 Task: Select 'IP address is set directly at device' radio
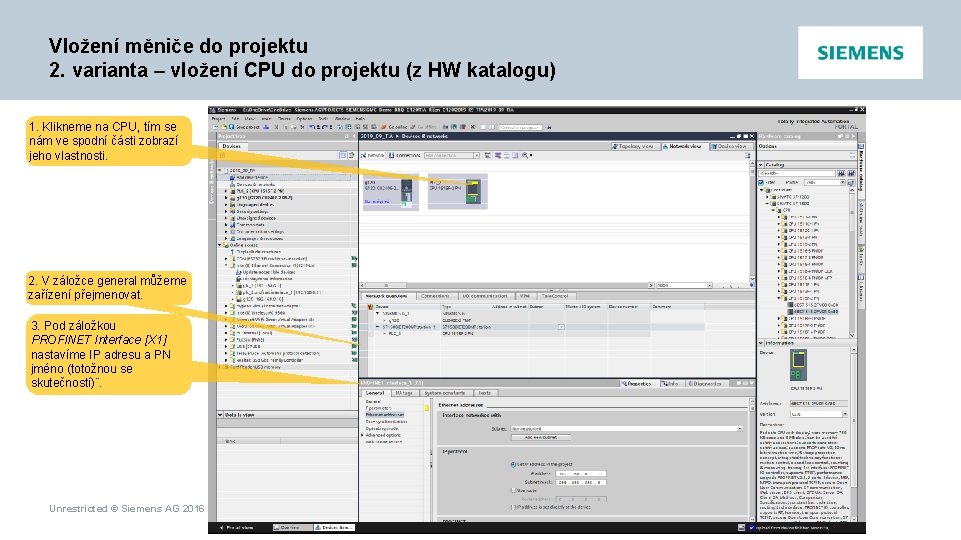(514, 508)
